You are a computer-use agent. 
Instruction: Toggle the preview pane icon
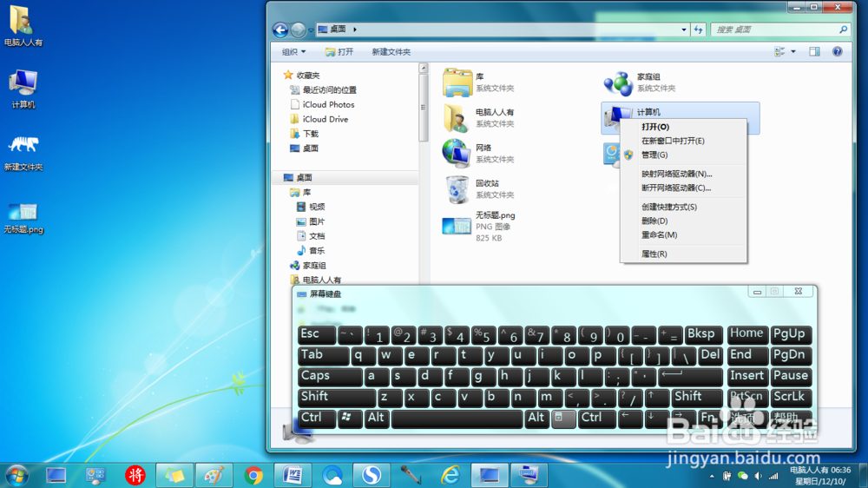click(x=814, y=51)
